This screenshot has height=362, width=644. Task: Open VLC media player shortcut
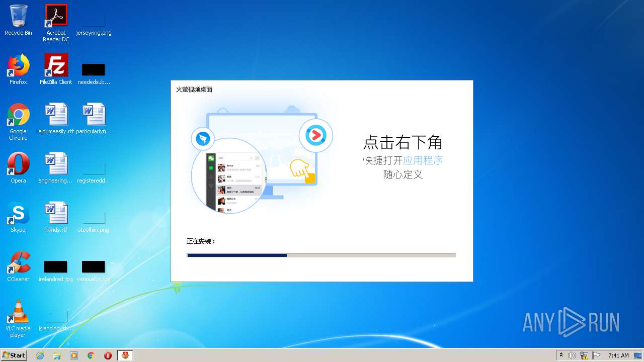coord(18,319)
